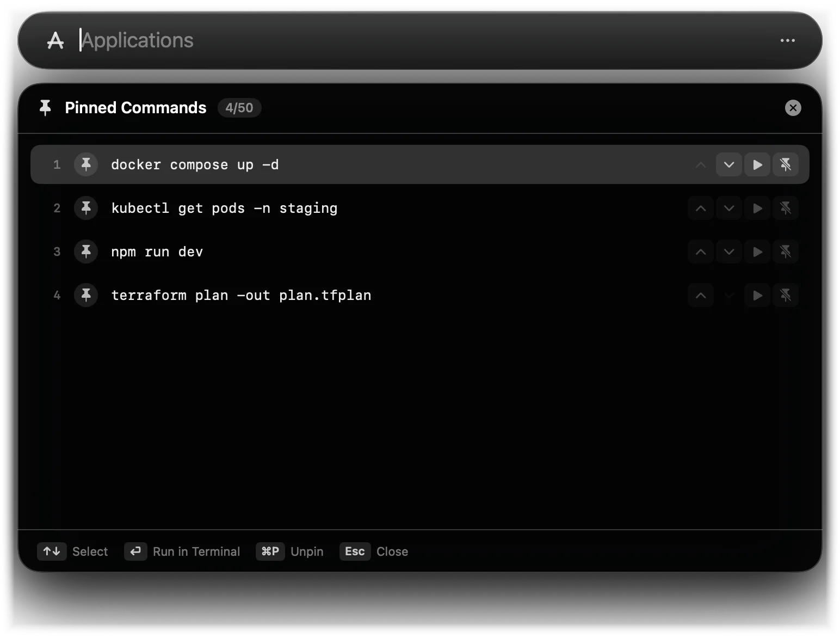
Task: Unpin terraform plan using crossed-pin icon
Action: click(786, 295)
